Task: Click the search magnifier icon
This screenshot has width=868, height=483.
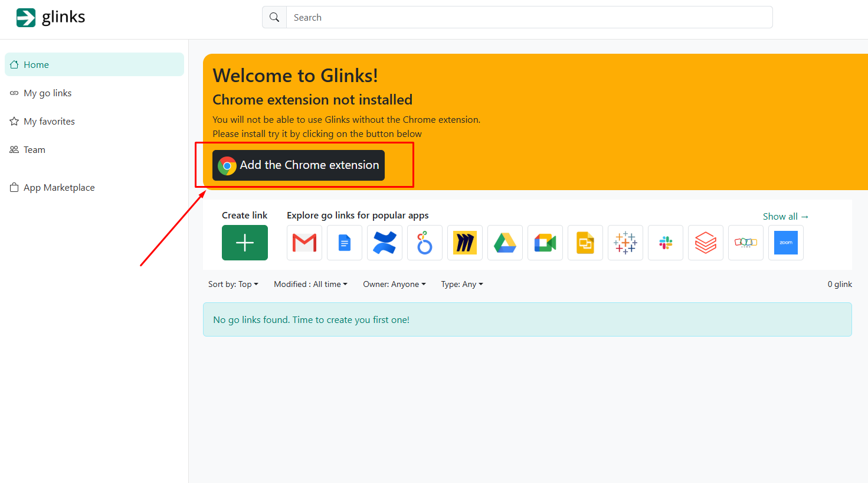Action: [x=274, y=17]
